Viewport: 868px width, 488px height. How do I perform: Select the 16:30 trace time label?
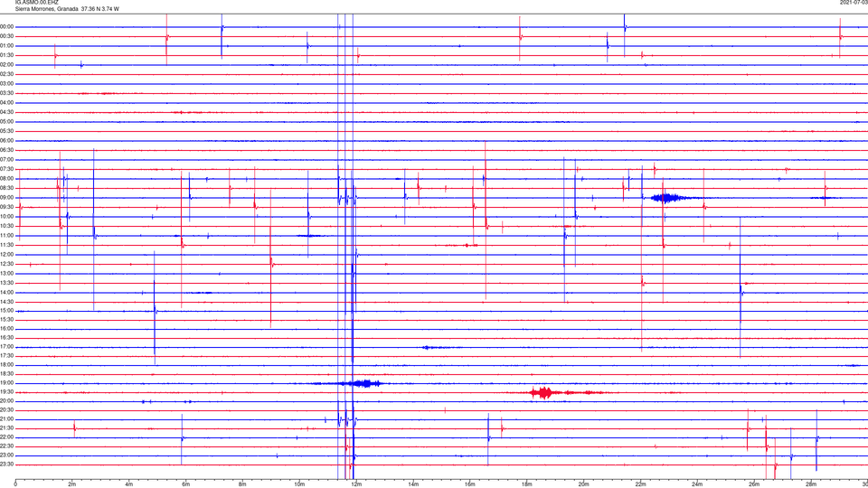click(x=7, y=337)
